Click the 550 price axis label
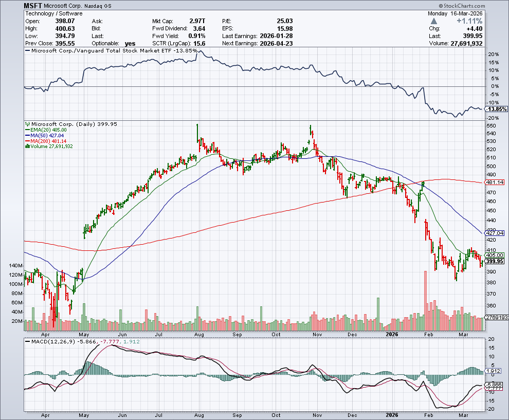 click(492, 125)
